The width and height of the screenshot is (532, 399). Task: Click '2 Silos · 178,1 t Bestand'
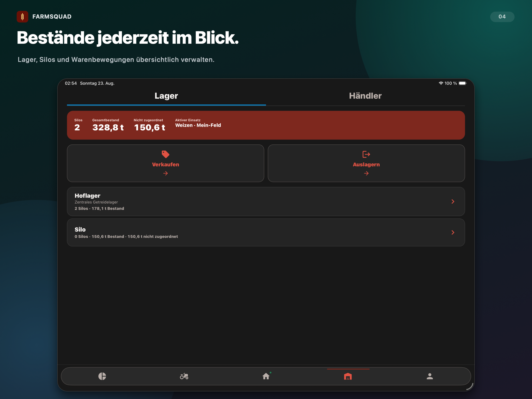[99, 209]
